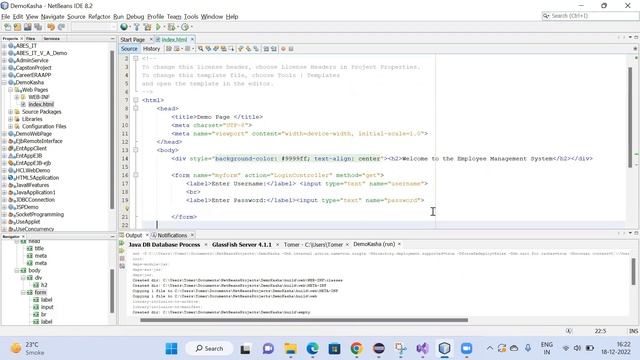Click the New File toolbar icon
This screenshot has width=640, height=360.
click(x=7, y=27)
